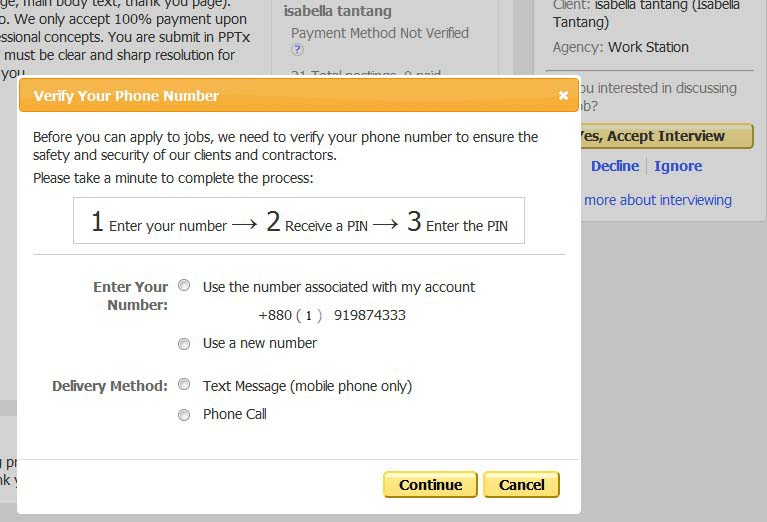Choose Text Message delivery method
The width and height of the screenshot is (767, 522).
coord(184,385)
